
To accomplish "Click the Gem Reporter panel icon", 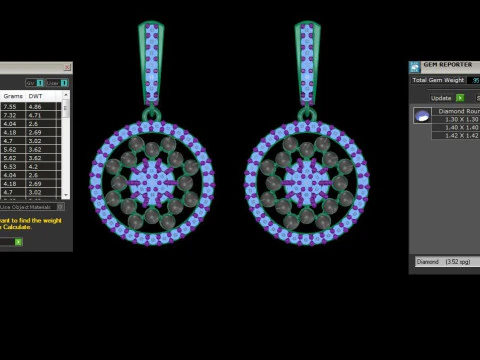I will point(415,67).
